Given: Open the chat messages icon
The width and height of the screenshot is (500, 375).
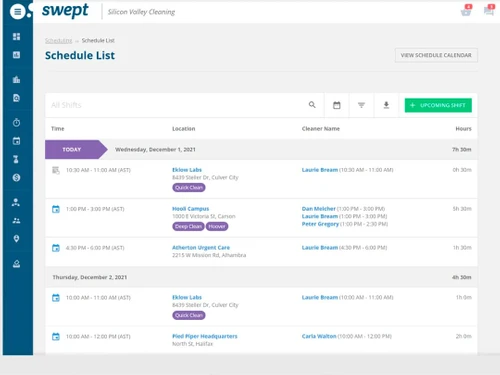Looking at the screenshot, I should [x=489, y=10].
